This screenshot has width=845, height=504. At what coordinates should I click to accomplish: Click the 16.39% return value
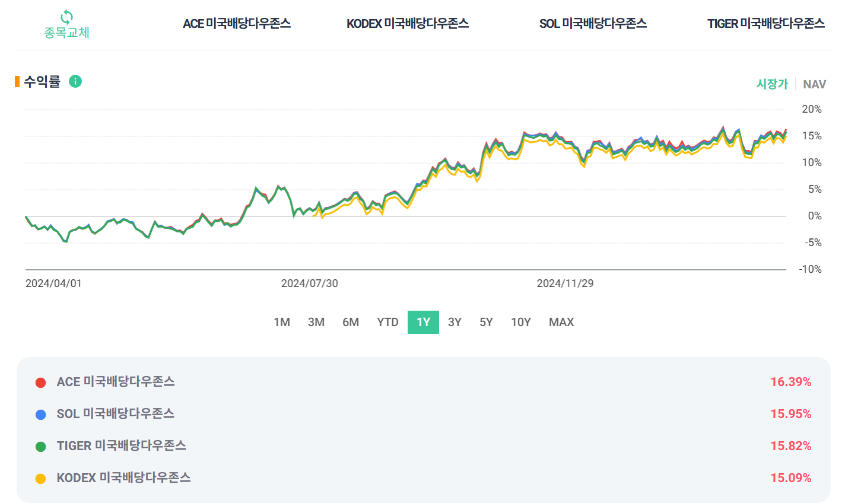pos(791,382)
